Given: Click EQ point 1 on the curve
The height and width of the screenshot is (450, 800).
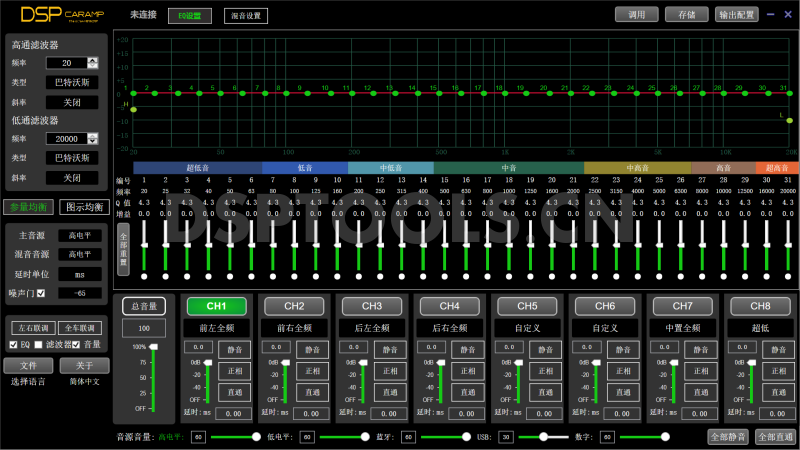Looking at the screenshot, I should pyautogui.click(x=133, y=93).
